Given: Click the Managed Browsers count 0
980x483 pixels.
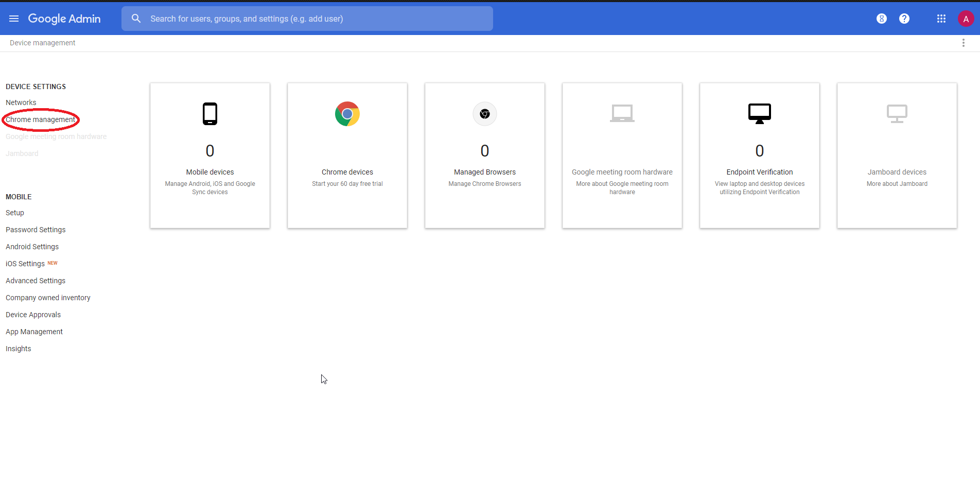Looking at the screenshot, I should click(x=485, y=151).
